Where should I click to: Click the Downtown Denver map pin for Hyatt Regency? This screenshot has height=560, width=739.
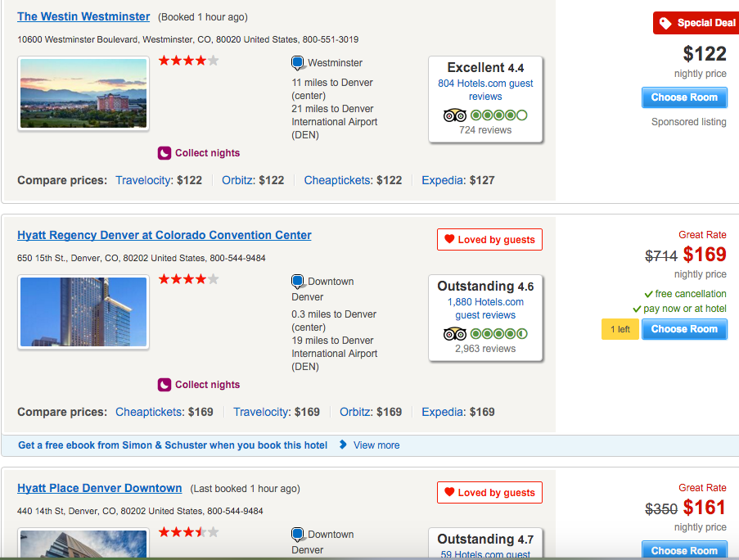coord(298,282)
